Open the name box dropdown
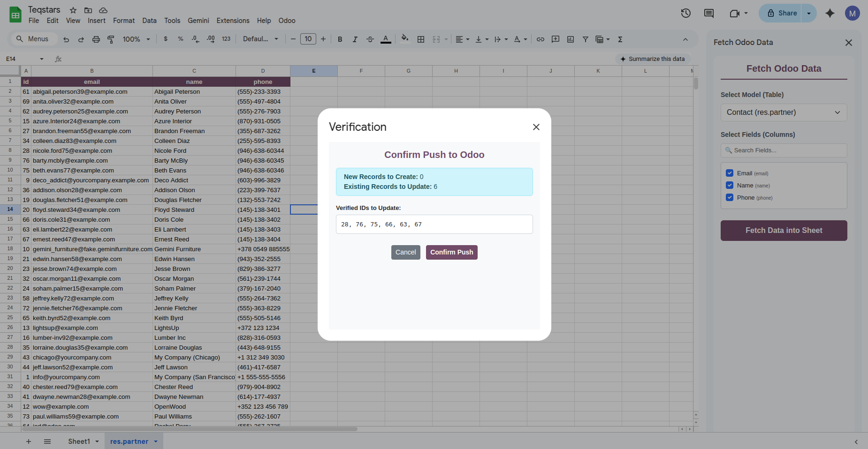This screenshot has height=449, width=868. [42, 59]
